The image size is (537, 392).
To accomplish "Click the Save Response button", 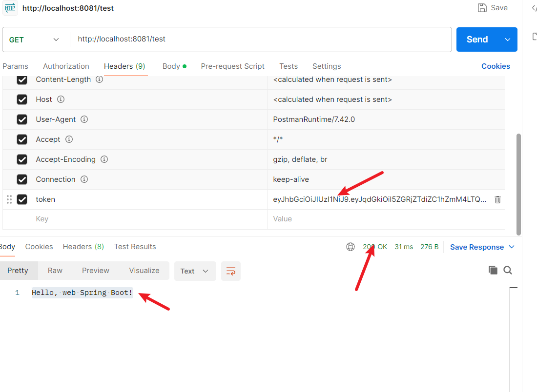I will 477,247.
